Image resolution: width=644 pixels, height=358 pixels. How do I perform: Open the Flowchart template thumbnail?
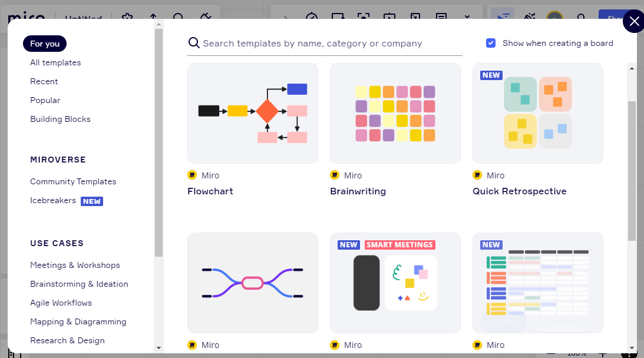(x=253, y=113)
